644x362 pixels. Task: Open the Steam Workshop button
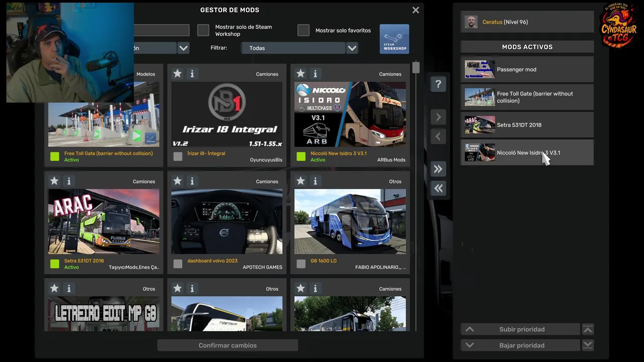[x=394, y=39]
